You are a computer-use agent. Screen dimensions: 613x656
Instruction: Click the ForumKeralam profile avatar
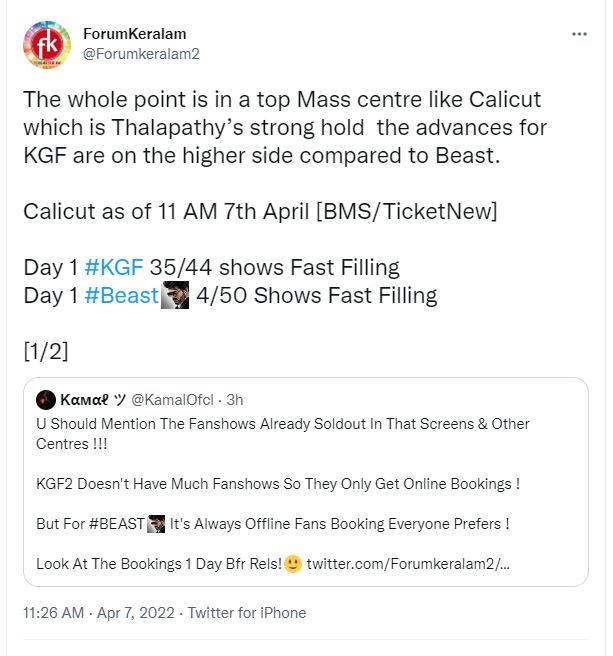coord(46,43)
